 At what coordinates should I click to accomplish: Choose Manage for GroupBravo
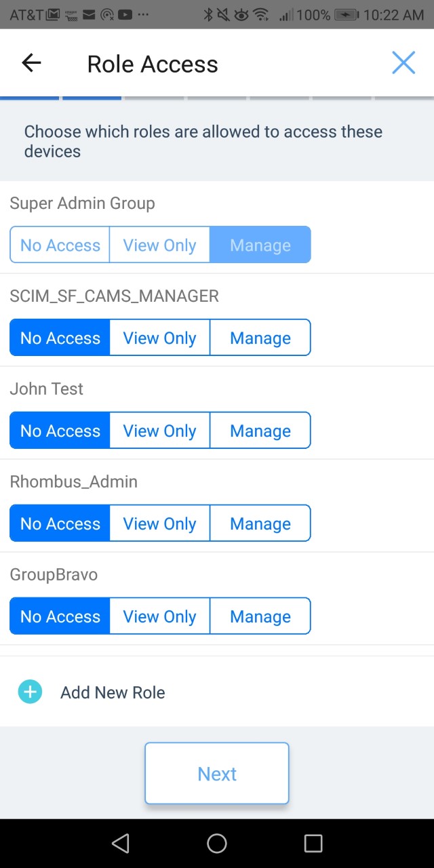point(260,616)
